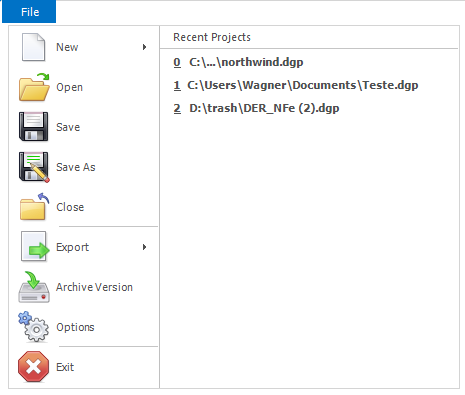Open recent project DER_NFe (2).dgp
The height and width of the screenshot is (395, 465).
point(256,108)
